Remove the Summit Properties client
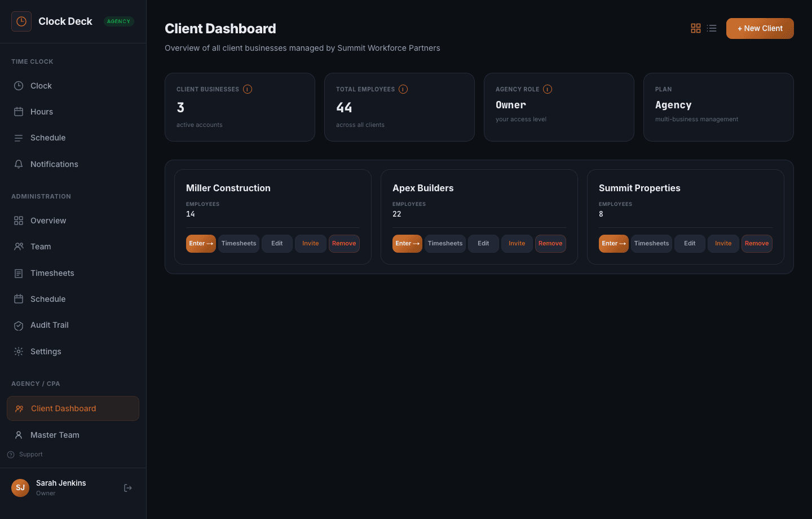 pos(757,244)
